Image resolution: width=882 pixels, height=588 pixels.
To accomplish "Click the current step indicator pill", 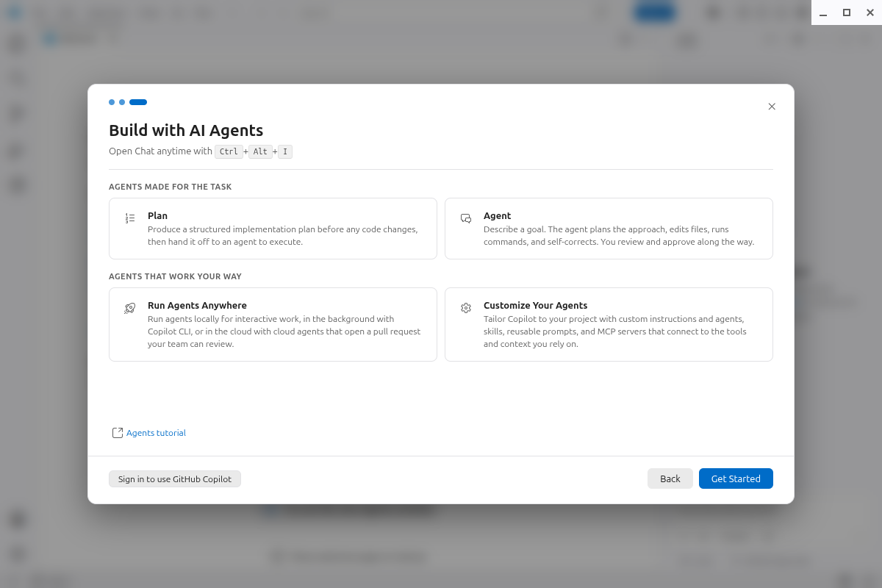I will (x=138, y=102).
